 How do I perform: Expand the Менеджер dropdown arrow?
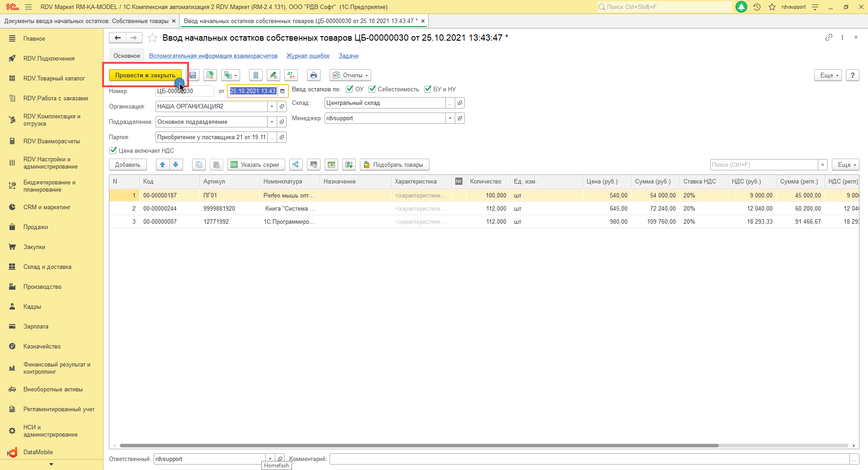pos(450,118)
